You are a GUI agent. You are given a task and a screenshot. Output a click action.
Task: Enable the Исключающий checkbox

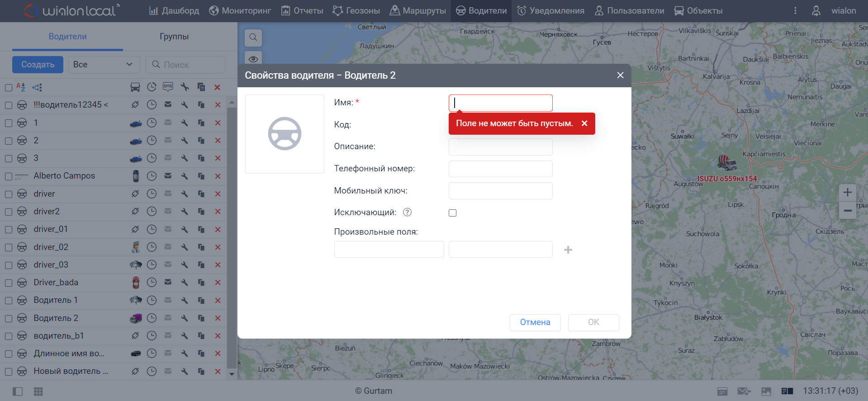click(x=452, y=213)
